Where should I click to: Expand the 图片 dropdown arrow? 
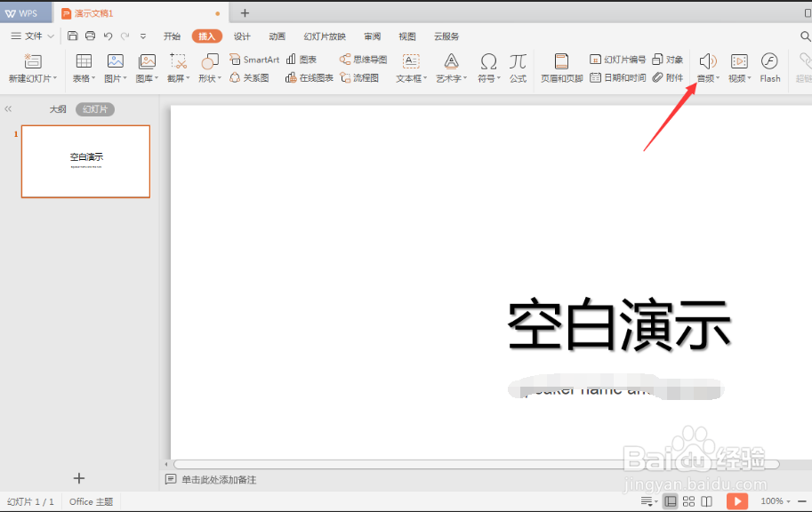pyautogui.click(x=125, y=78)
